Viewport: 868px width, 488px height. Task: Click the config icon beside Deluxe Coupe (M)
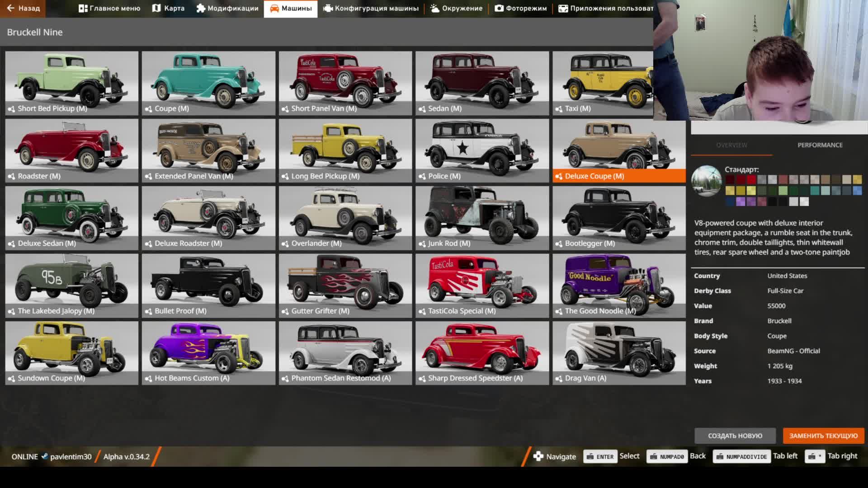point(559,176)
